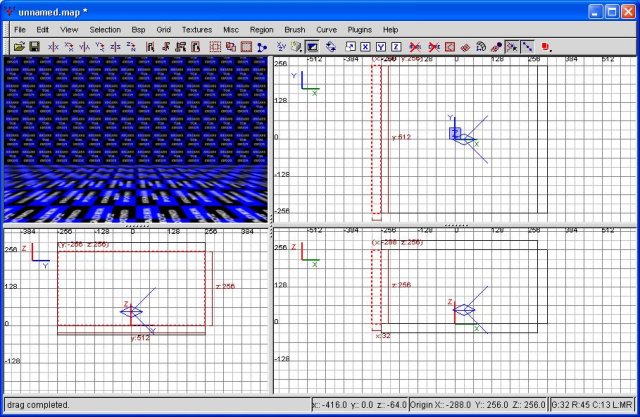Open the Bsp menu

(x=138, y=30)
